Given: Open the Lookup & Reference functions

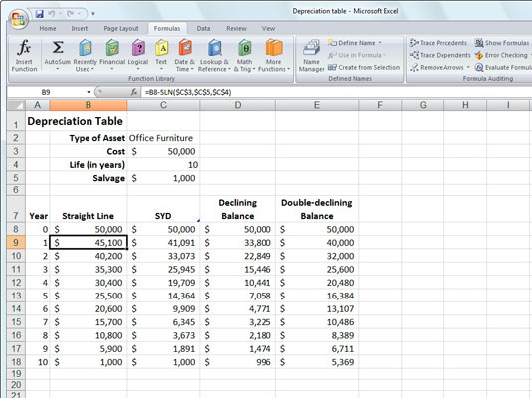Looking at the screenshot, I should coord(214,55).
